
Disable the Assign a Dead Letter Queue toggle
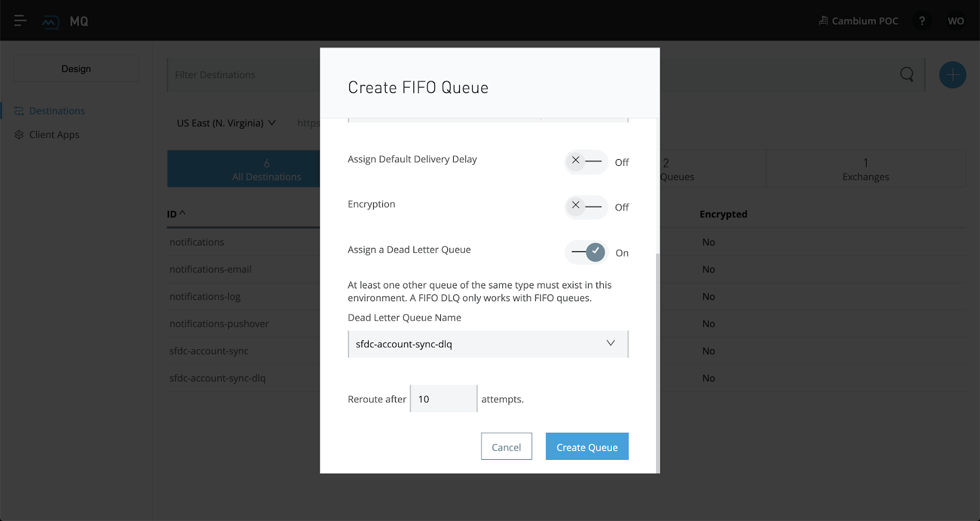click(586, 252)
